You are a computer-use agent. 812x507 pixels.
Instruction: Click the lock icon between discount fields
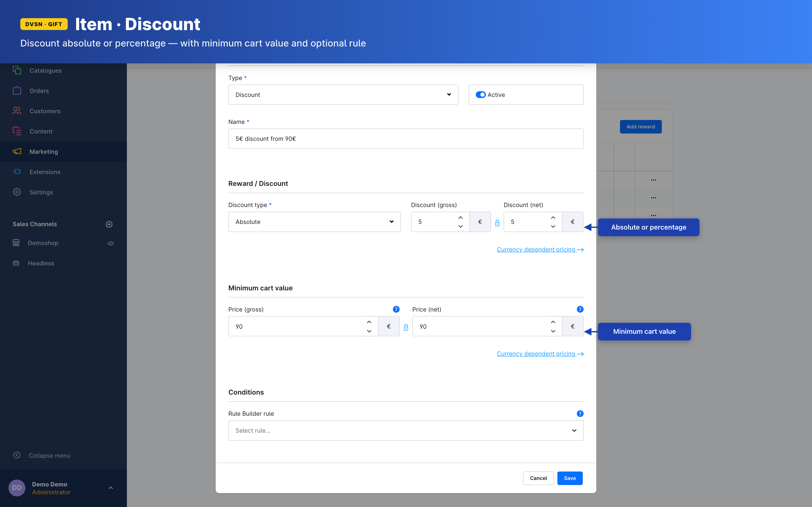497,223
